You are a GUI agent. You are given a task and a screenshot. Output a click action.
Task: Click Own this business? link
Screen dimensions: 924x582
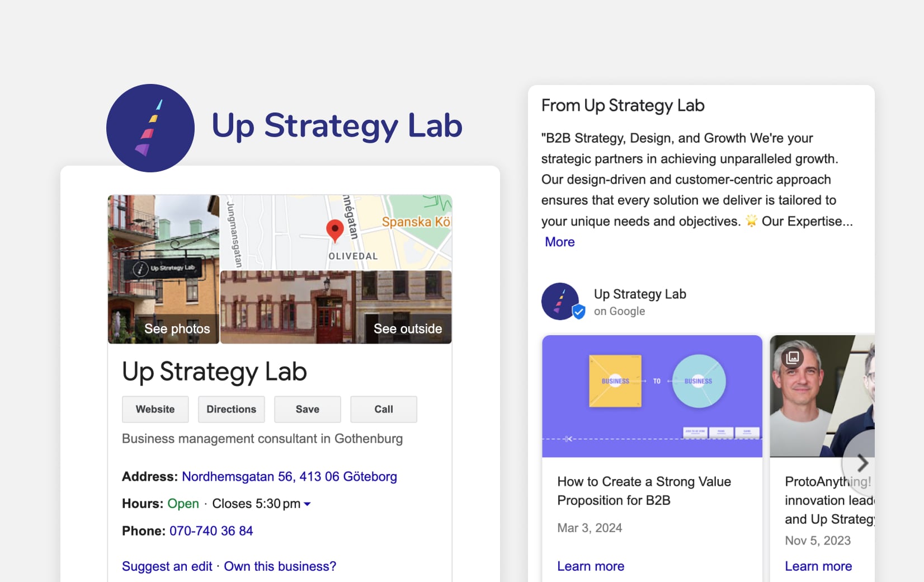(280, 566)
